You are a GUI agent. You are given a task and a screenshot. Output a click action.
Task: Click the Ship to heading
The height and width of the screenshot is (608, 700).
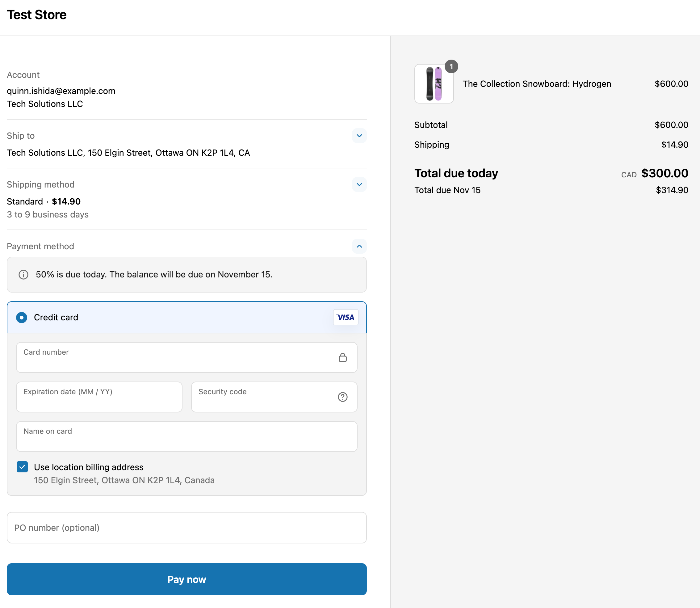21,136
